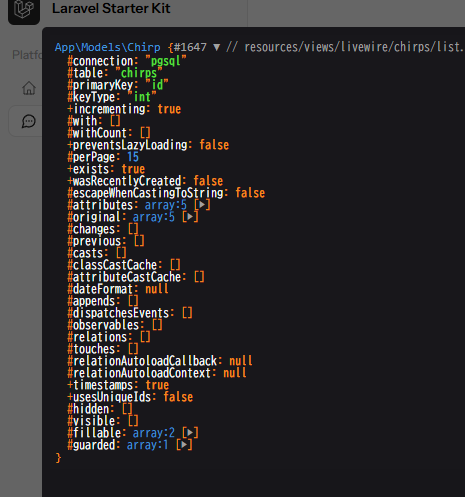Click the #with property name
The width and height of the screenshot is (465, 497).
pos(82,121)
